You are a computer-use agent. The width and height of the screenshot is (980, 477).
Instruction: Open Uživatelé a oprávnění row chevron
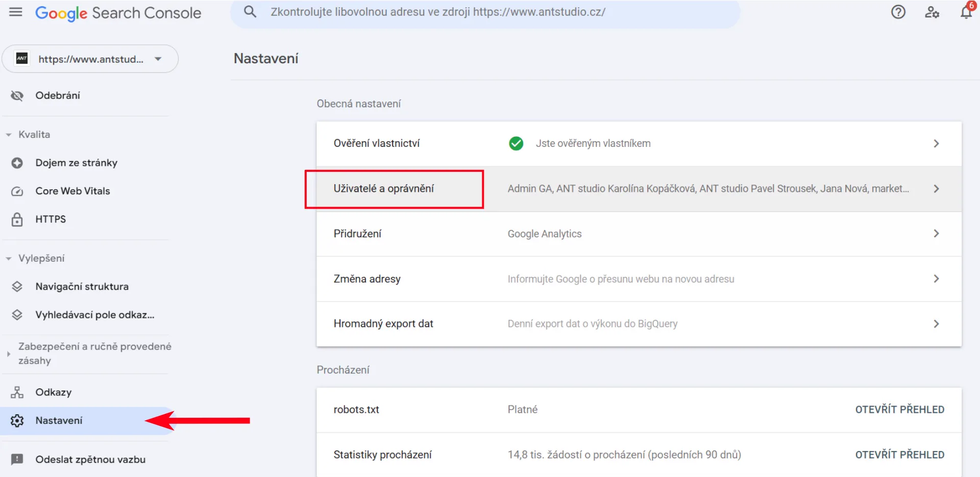click(936, 189)
